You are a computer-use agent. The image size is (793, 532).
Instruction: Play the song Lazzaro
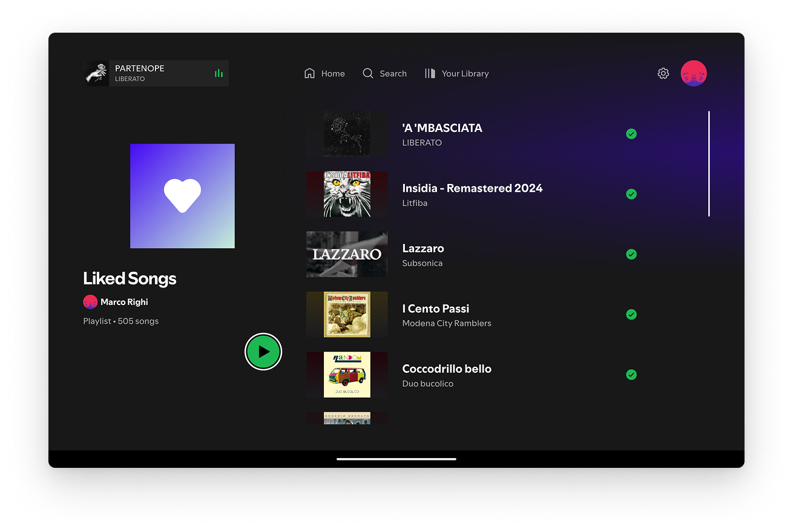[x=423, y=248]
